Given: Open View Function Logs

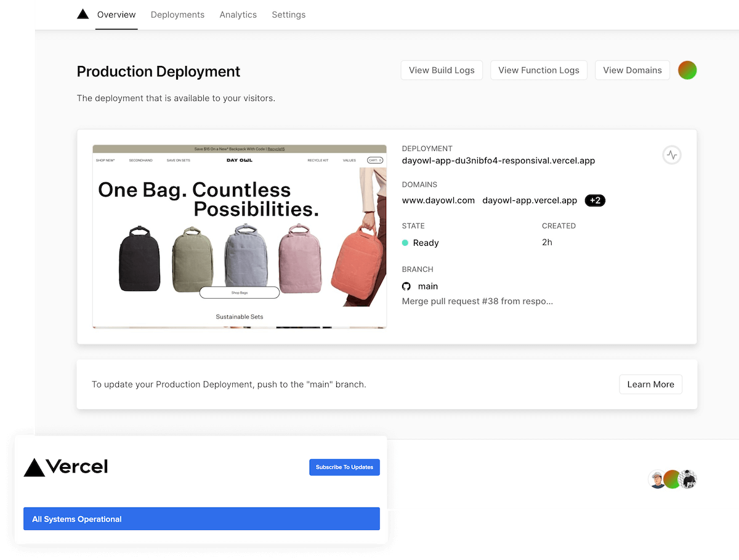Looking at the screenshot, I should pos(539,70).
